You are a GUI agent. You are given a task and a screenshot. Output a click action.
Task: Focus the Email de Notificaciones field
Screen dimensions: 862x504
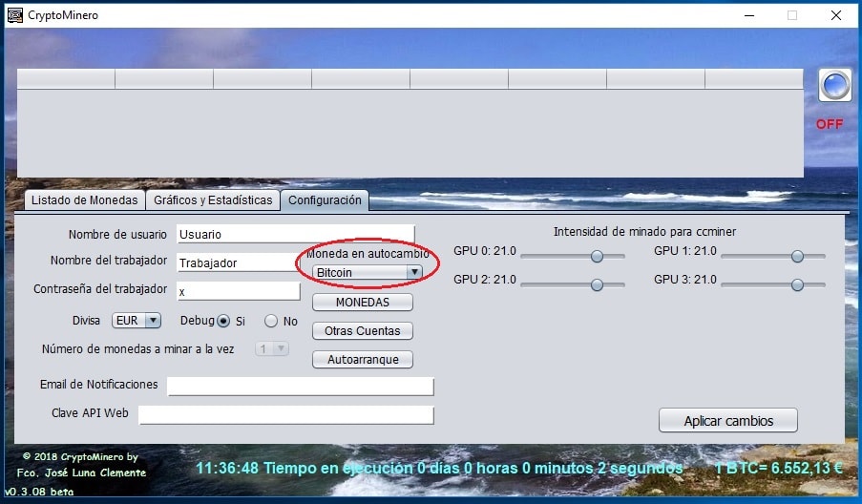click(x=300, y=387)
